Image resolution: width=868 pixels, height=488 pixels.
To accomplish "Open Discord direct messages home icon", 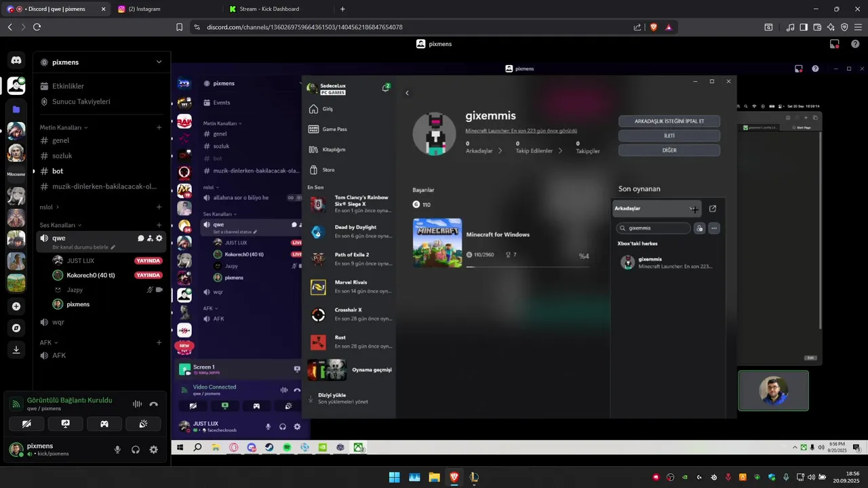I will [x=16, y=60].
